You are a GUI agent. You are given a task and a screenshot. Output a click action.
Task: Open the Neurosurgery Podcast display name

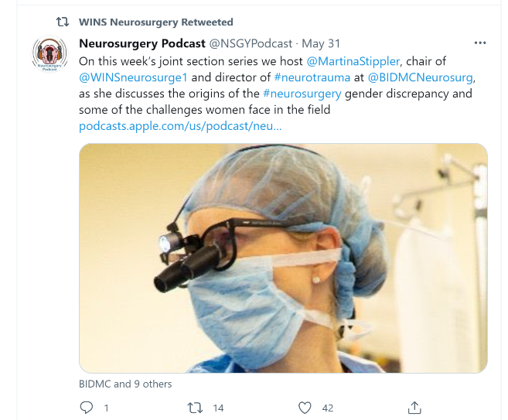point(142,43)
